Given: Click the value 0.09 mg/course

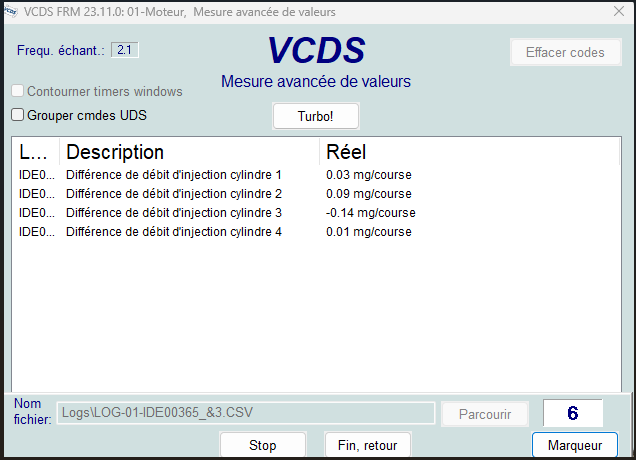Looking at the screenshot, I should pos(369,194).
